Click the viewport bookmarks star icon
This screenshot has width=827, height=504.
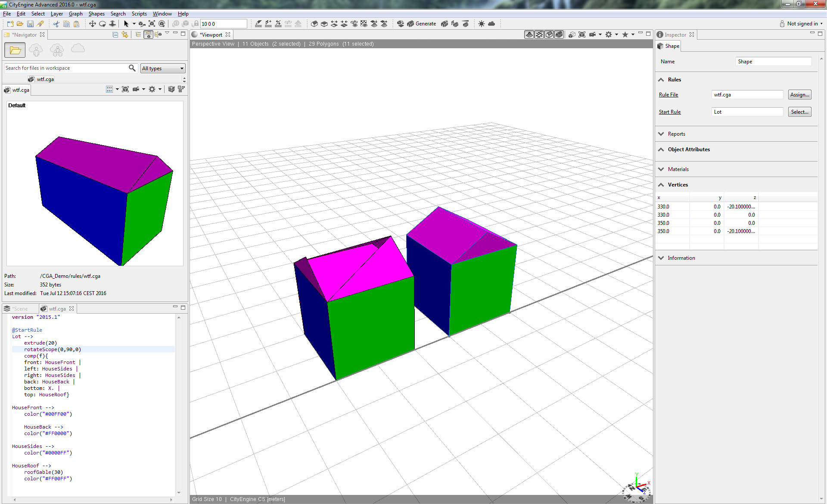pyautogui.click(x=625, y=34)
